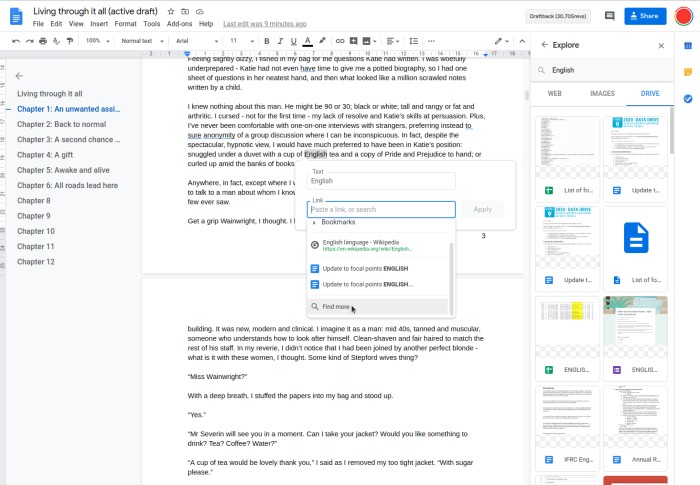Close the document outline with back arrow
This screenshot has width=700, height=485.
[19, 76]
